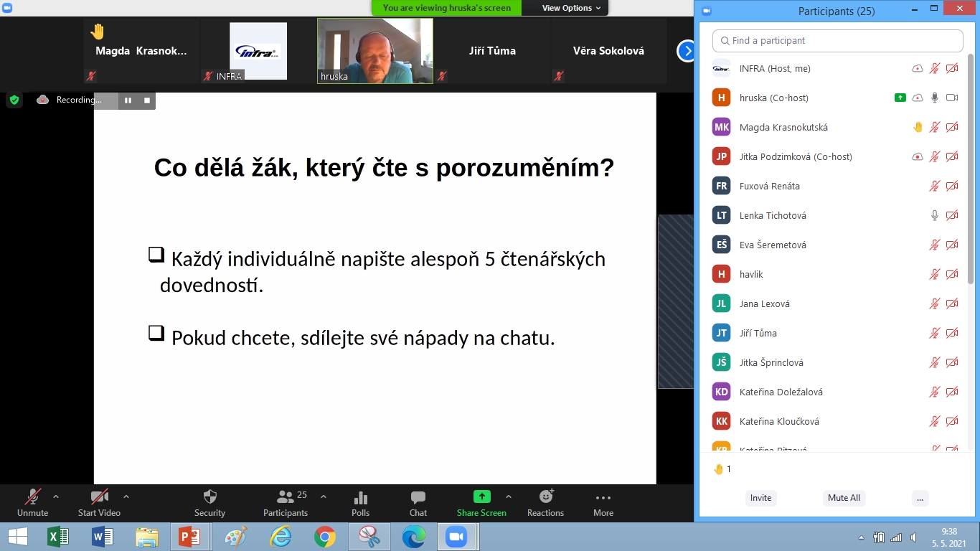Image resolution: width=980 pixels, height=551 pixels.
Task: Open the Security shield menu
Action: 209,502
